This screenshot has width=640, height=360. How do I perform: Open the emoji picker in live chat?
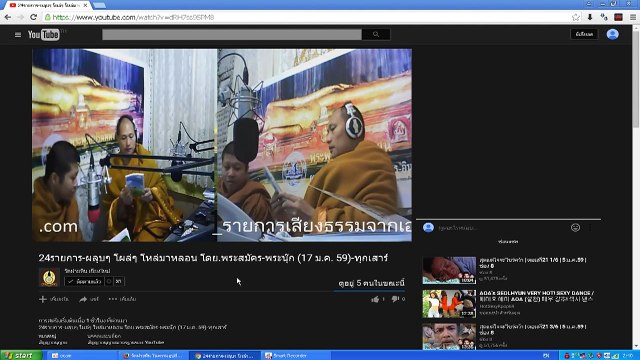575,228
